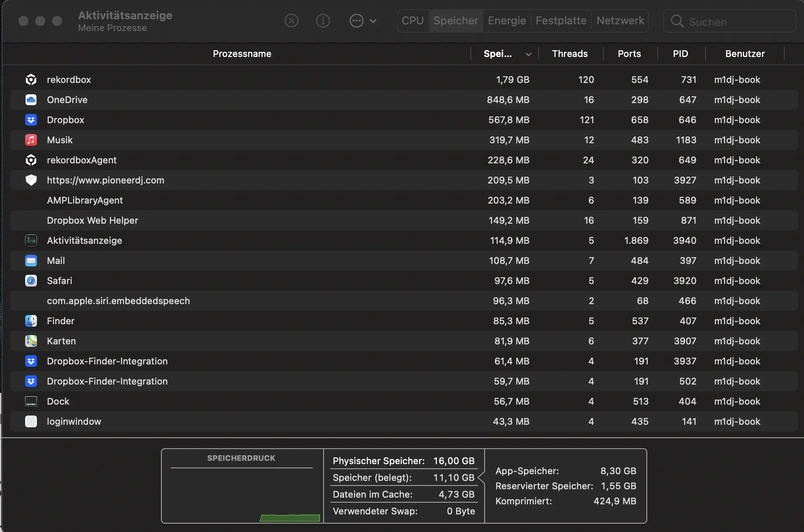Switch to the Energie tab
The height and width of the screenshot is (532, 804).
[507, 21]
